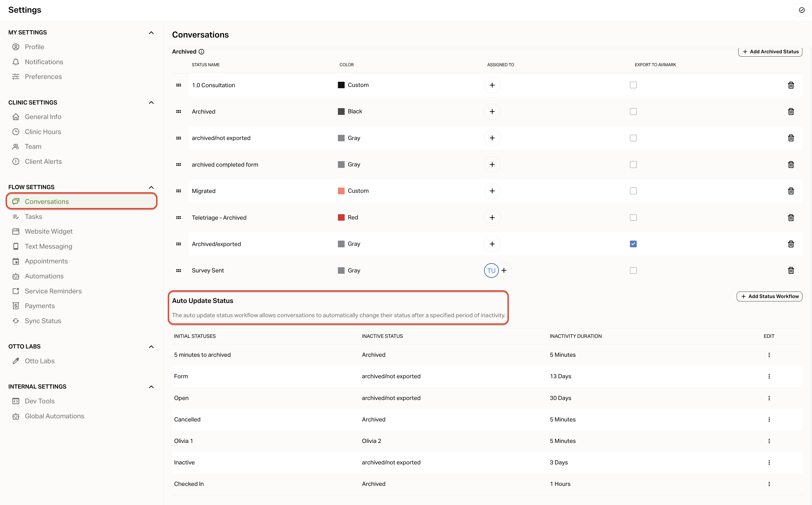The height and width of the screenshot is (505, 812).
Task: Click Add Status Workflow button
Action: coord(769,296)
